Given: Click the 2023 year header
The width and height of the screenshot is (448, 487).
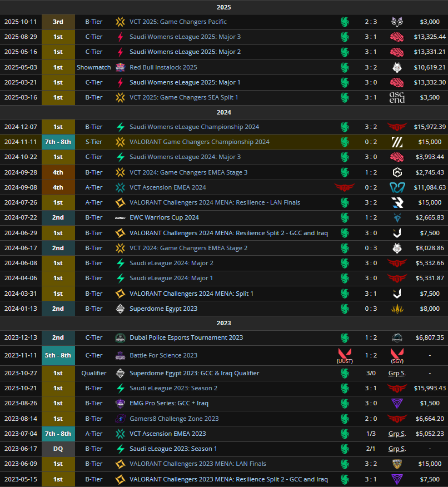Looking at the screenshot, I should click(224, 323).
